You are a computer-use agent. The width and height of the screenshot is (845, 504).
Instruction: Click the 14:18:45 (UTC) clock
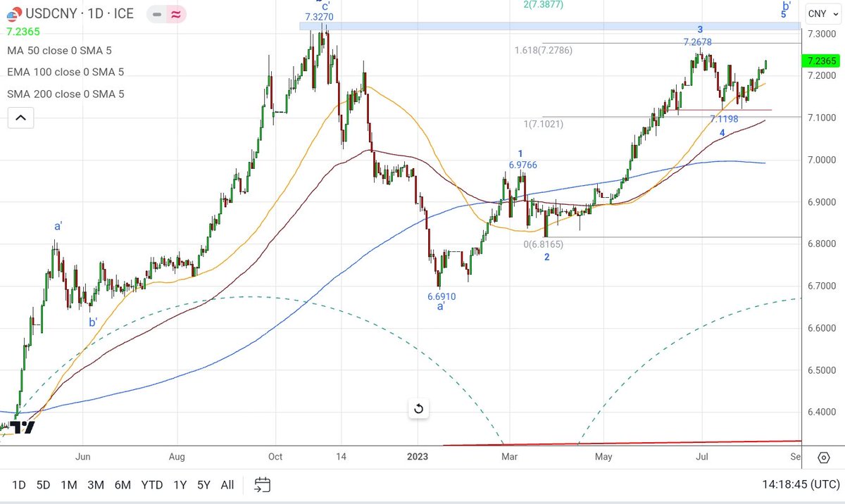coord(801,484)
